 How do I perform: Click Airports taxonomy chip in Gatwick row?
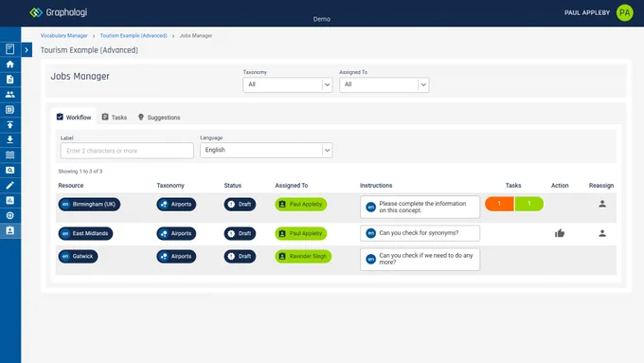click(x=176, y=257)
